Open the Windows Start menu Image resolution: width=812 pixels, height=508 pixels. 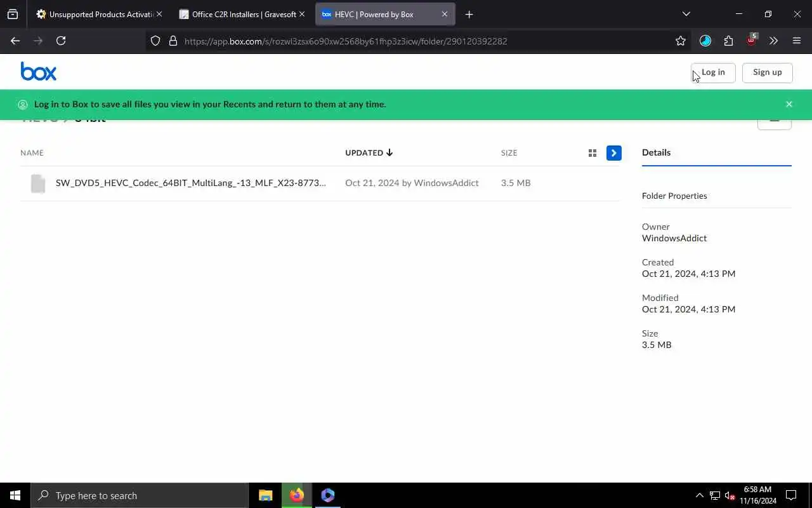(15, 495)
